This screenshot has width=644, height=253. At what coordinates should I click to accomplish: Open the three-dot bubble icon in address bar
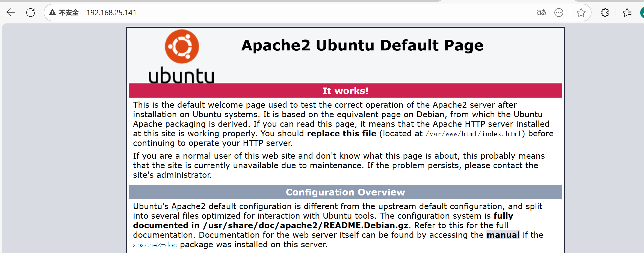click(559, 13)
